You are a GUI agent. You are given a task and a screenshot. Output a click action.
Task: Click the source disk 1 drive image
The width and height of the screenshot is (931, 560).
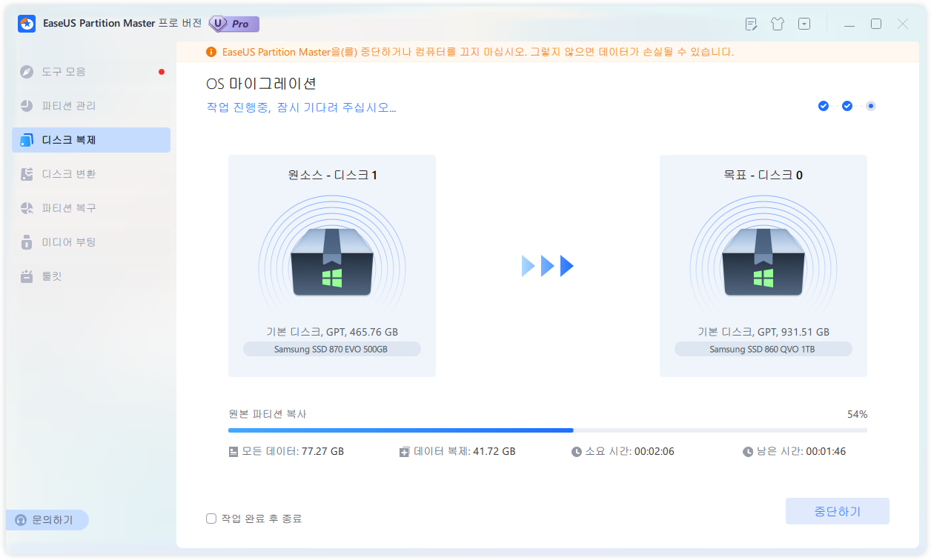(x=332, y=262)
